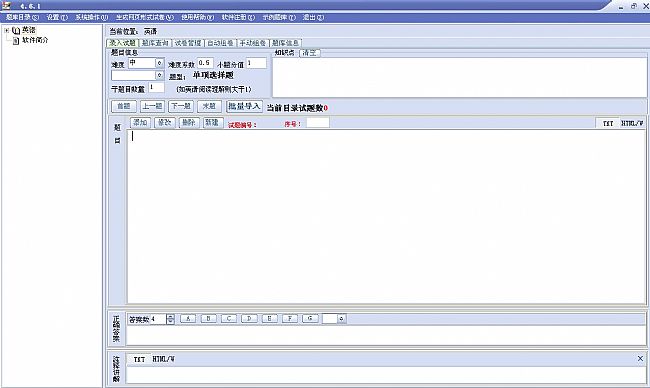The height and width of the screenshot is (388, 650).
Task: Click the application icon in title bar
Action: (x=6, y=6)
